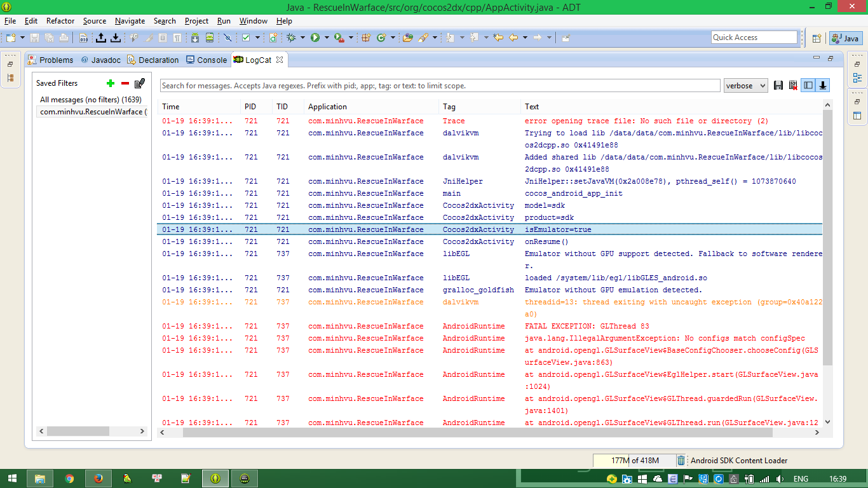Switch to the Console tab
Screen dimensions: 868x488
click(207, 60)
